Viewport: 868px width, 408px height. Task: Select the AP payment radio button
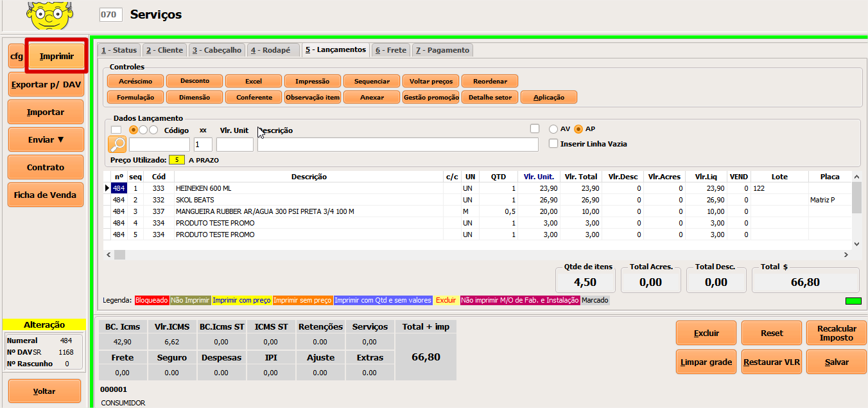(x=579, y=129)
